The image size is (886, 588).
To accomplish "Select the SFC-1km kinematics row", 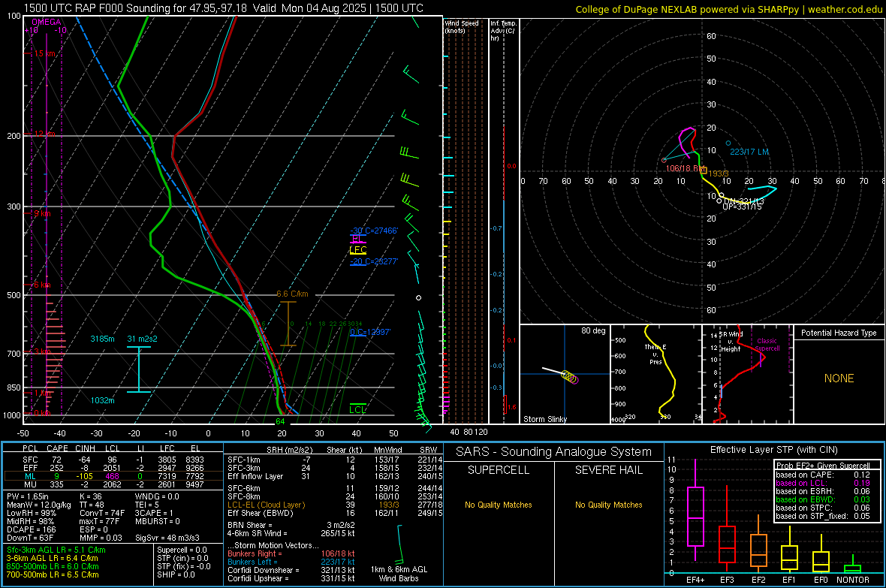I will point(335,460).
